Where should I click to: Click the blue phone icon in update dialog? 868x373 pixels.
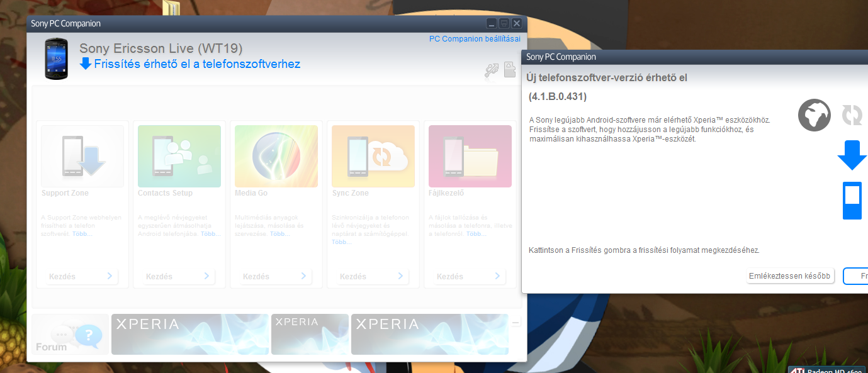pos(852,201)
